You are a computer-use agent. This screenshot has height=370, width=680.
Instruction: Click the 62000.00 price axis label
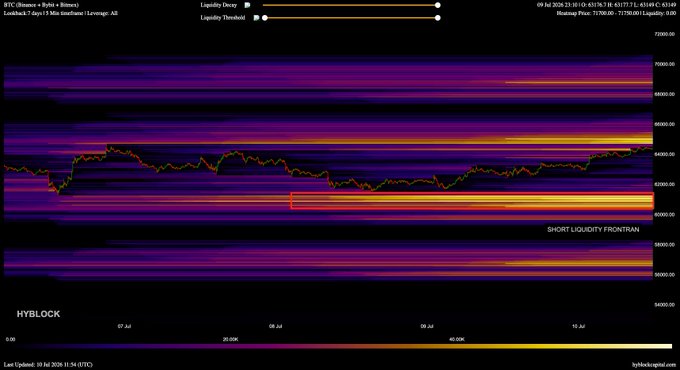(x=665, y=184)
